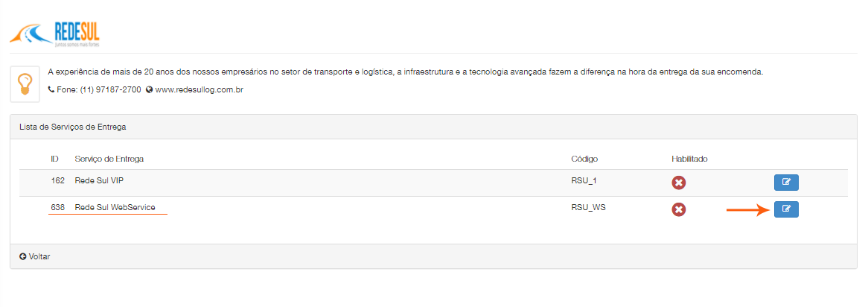
Task: Edit the Rede Sul VIP service
Action: [x=786, y=183]
